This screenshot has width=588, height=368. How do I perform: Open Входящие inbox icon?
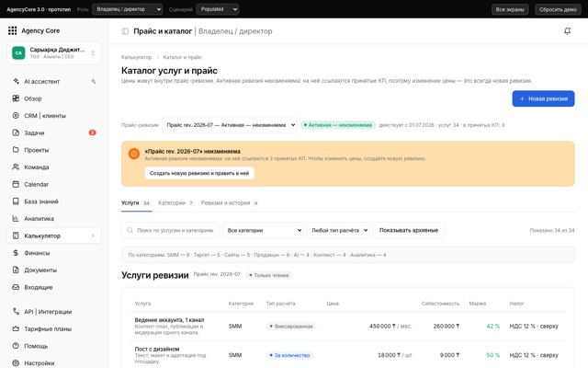[x=16, y=287]
